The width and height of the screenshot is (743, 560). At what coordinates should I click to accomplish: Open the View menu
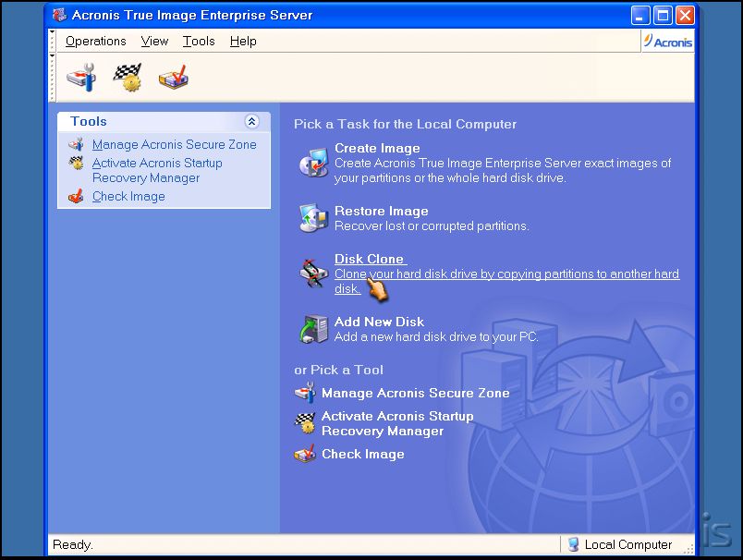[x=154, y=42]
